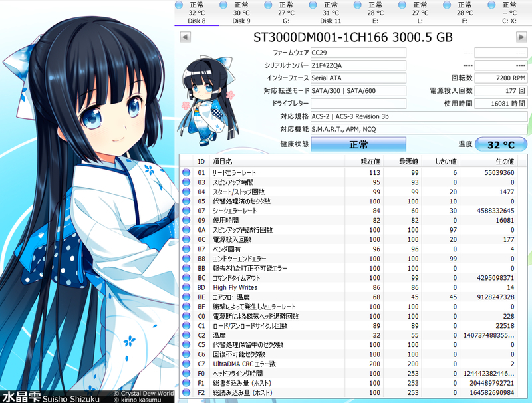Screen dimensions: 532x403
Task: Click status orb for attribute B8 row
Action: [x=186, y=259]
